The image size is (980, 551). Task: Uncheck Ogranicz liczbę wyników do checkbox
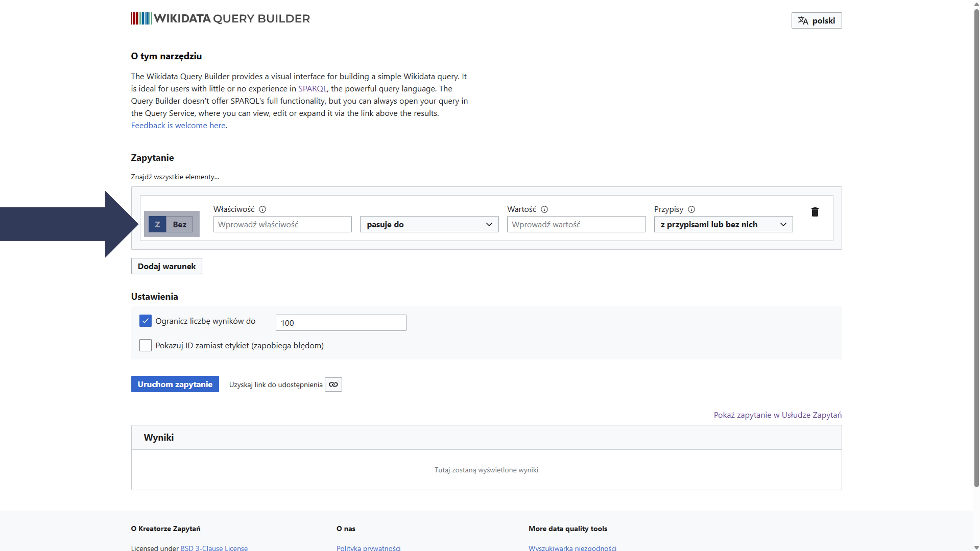(145, 321)
